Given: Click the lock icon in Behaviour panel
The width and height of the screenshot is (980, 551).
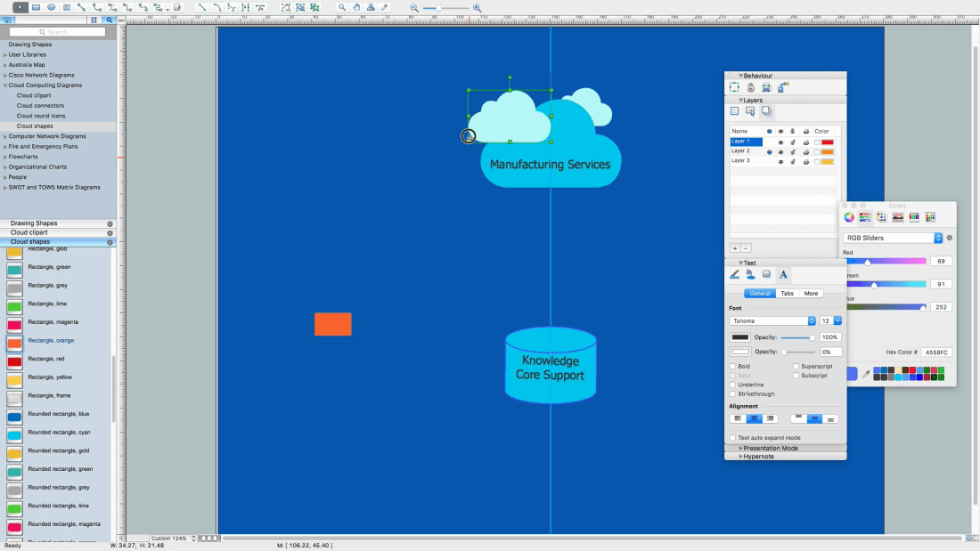Looking at the screenshot, I should pyautogui.click(x=751, y=87).
